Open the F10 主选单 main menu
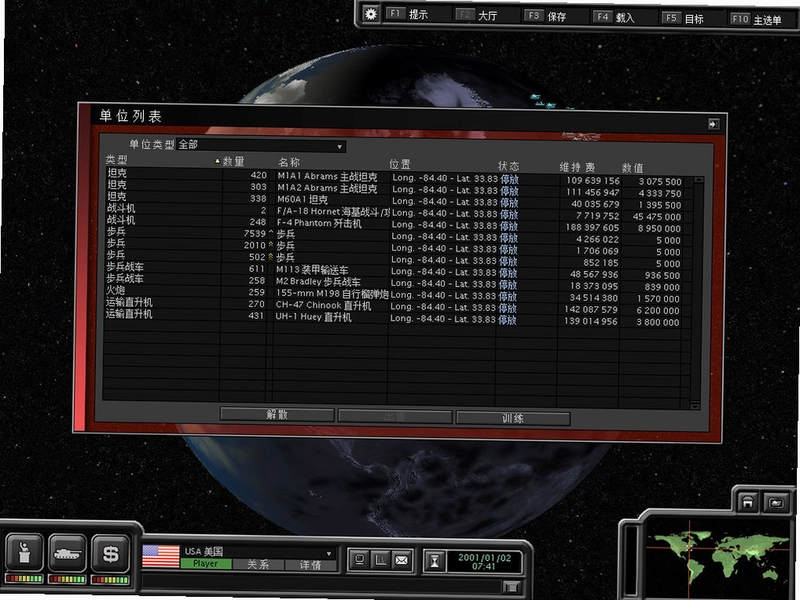The image size is (800, 600). point(756,20)
